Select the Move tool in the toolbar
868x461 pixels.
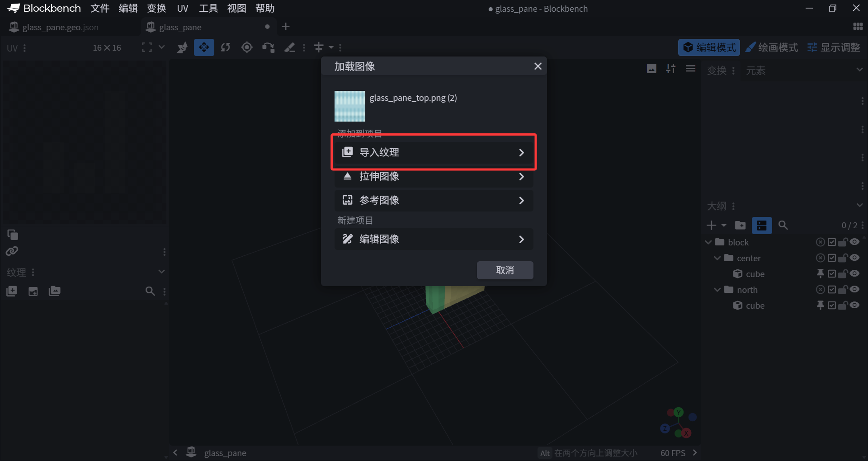(x=204, y=47)
